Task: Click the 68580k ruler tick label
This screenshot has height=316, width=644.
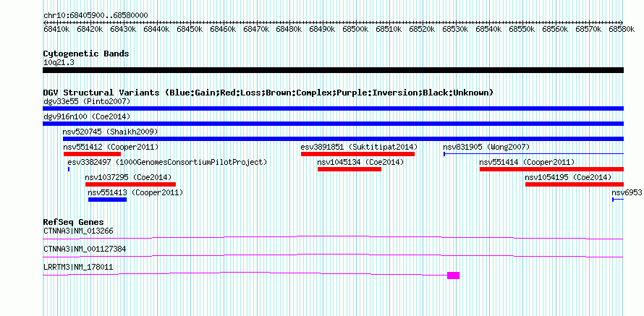Action: click(x=622, y=29)
